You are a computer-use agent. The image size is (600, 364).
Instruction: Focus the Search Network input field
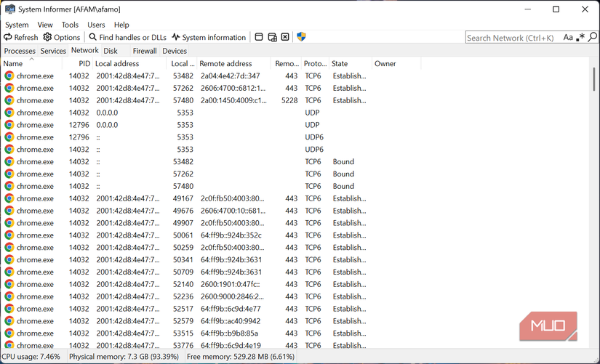click(513, 38)
